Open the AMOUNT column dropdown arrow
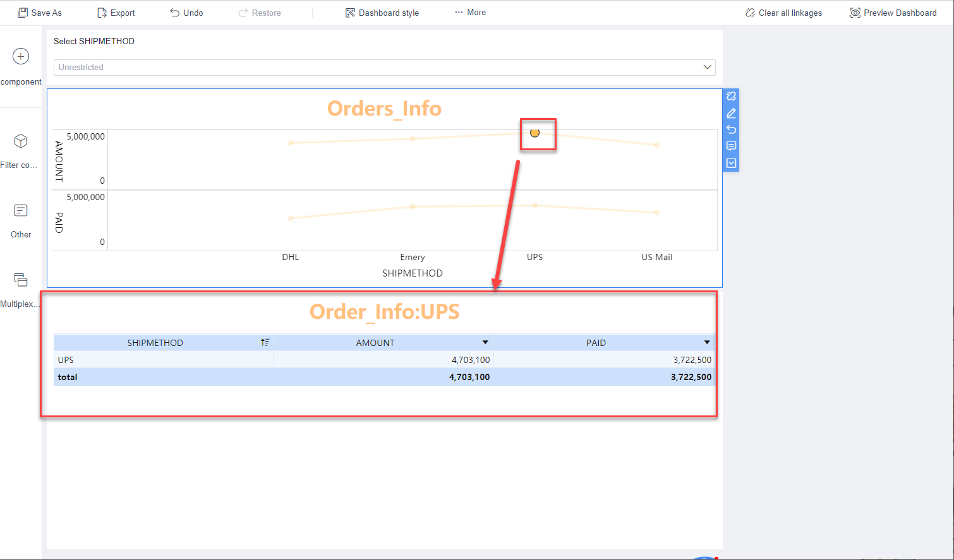 485,342
